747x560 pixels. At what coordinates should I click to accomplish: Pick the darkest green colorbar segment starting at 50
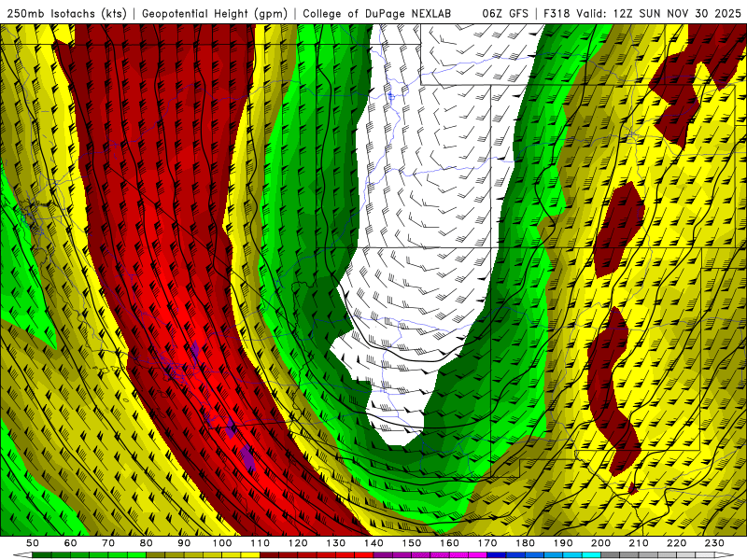click(42, 554)
